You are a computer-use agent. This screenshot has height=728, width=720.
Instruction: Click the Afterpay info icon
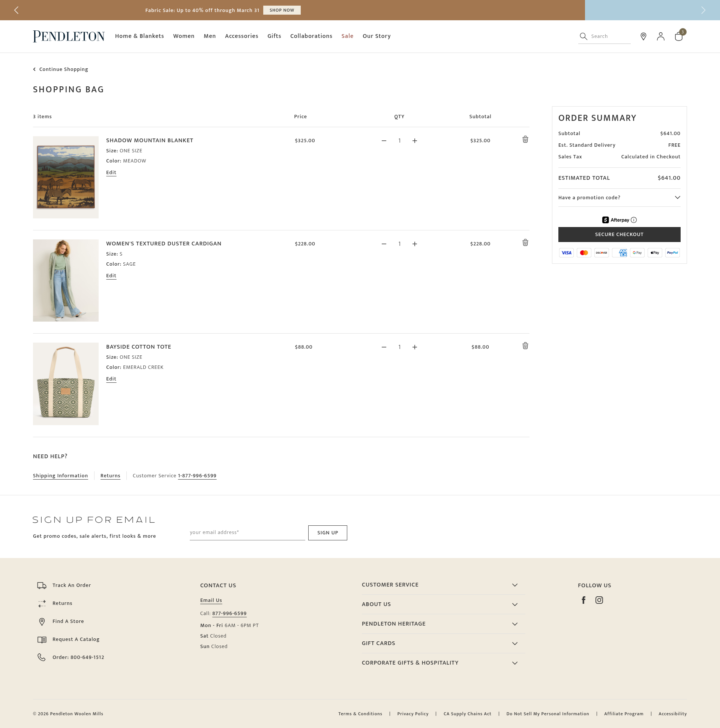pyautogui.click(x=634, y=220)
